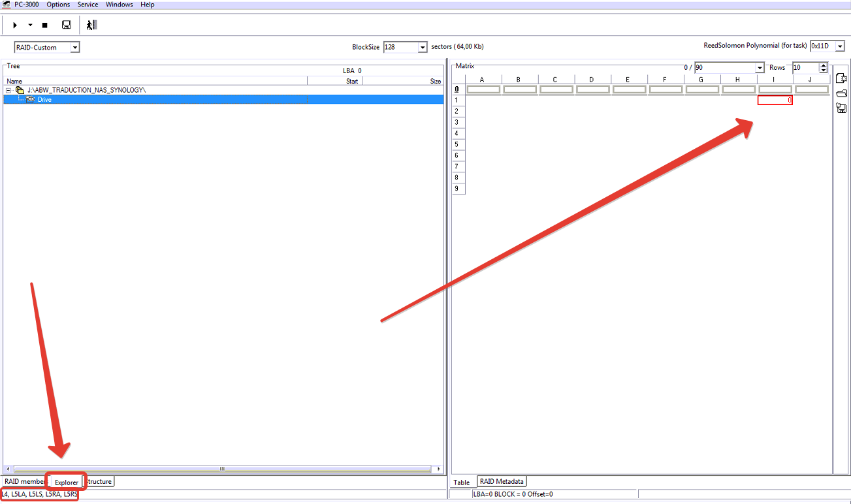Image resolution: width=851 pixels, height=504 pixels.
Task: Click the 'sectors (64,00 Kb)' label
Action: pos(457,47)
